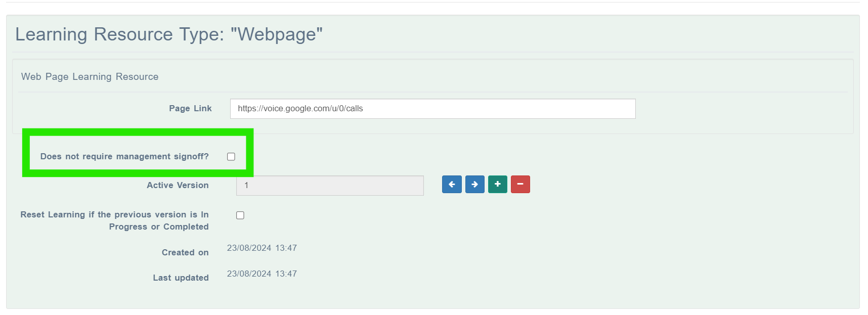Viewport: 868px width, 315px height.
Task: Click the 'Created on' label
Action: click(x=185, y=252)
